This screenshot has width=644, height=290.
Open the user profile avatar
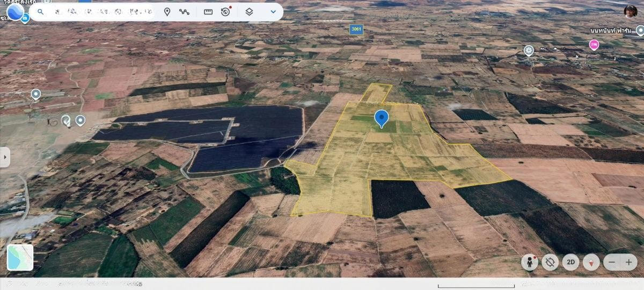630,11
